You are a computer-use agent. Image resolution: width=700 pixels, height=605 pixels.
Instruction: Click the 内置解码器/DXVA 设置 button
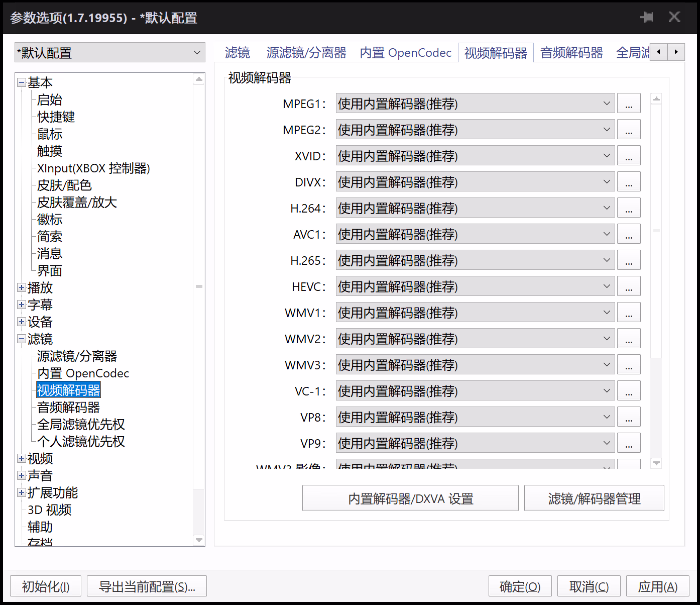[410, 498]
